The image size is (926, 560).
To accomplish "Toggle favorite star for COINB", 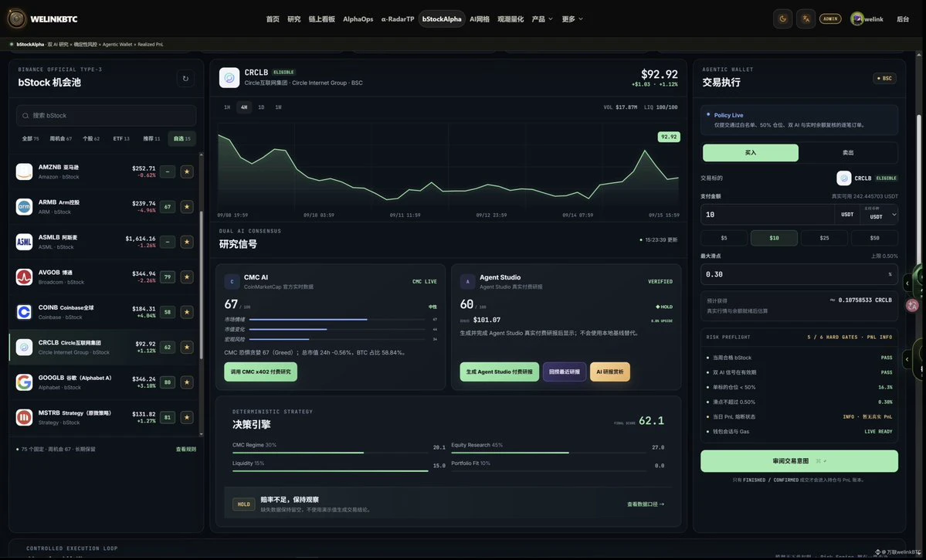I will click(x=187, y=312).
